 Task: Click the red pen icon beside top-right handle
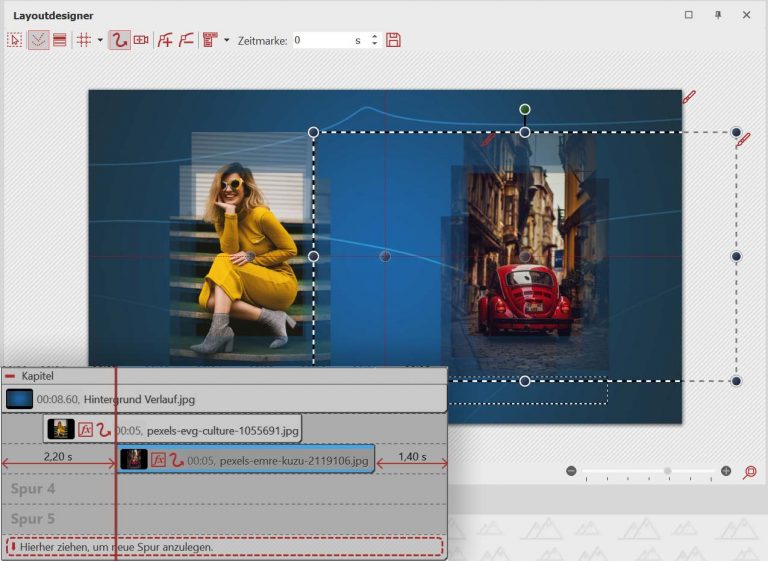[x=743, y=140]
